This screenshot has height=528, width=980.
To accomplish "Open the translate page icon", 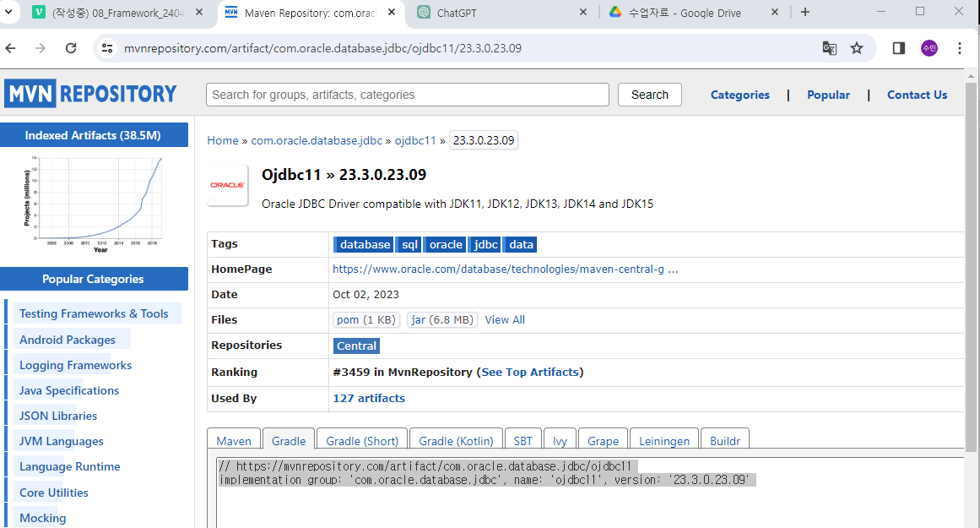I will (830, 48).
